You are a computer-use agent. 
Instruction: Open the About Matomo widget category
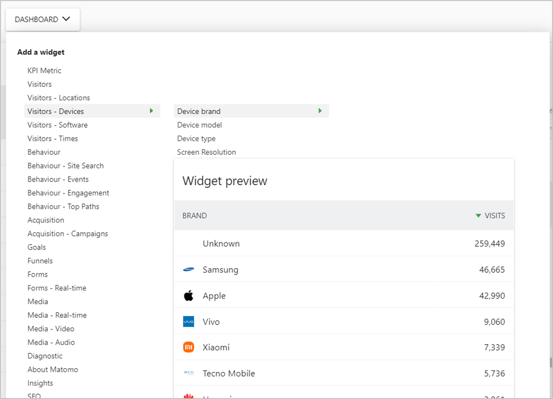click(x=53, y=369)
